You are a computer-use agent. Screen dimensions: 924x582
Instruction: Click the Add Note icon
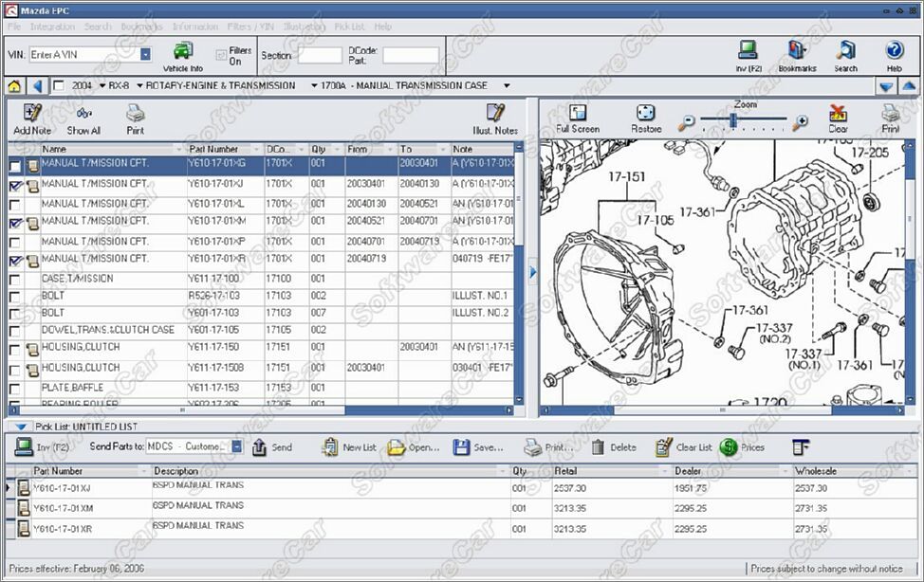click(32, 113)
